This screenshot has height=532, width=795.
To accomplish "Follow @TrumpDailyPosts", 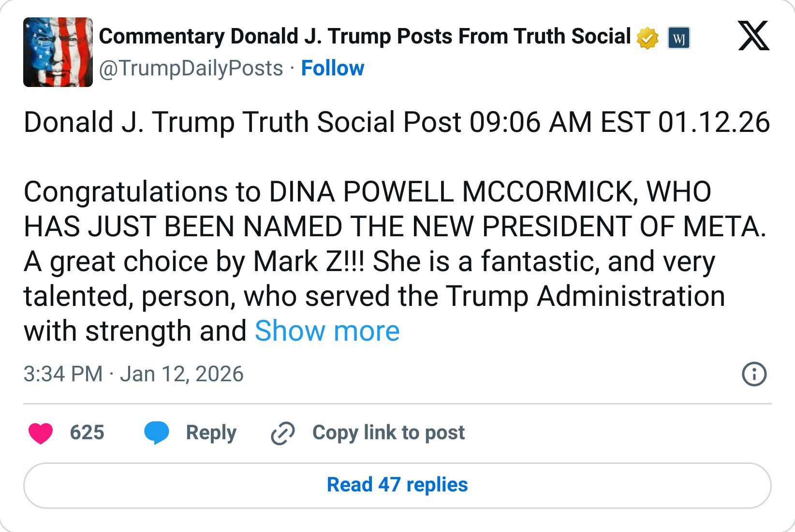I will 333,68.
